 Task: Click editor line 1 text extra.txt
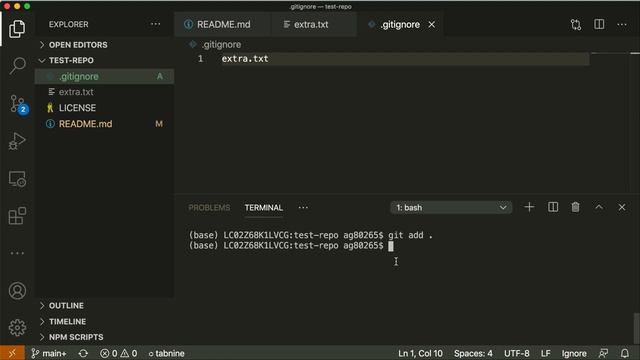(x=245, y=59)
